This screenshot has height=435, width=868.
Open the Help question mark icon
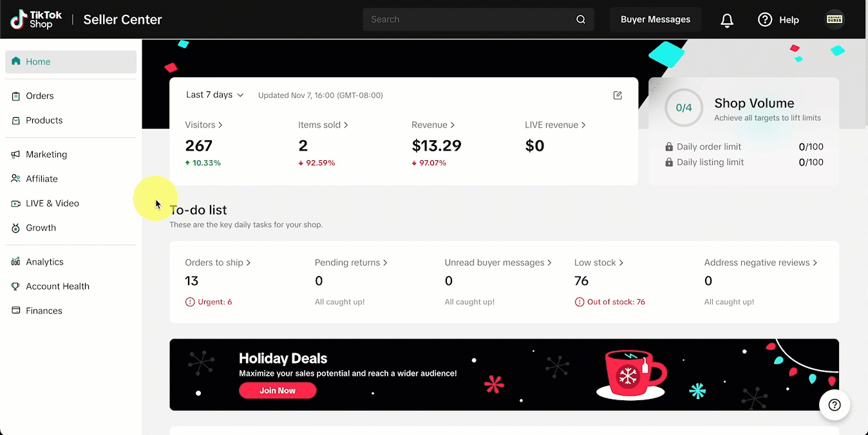[765, 20]
